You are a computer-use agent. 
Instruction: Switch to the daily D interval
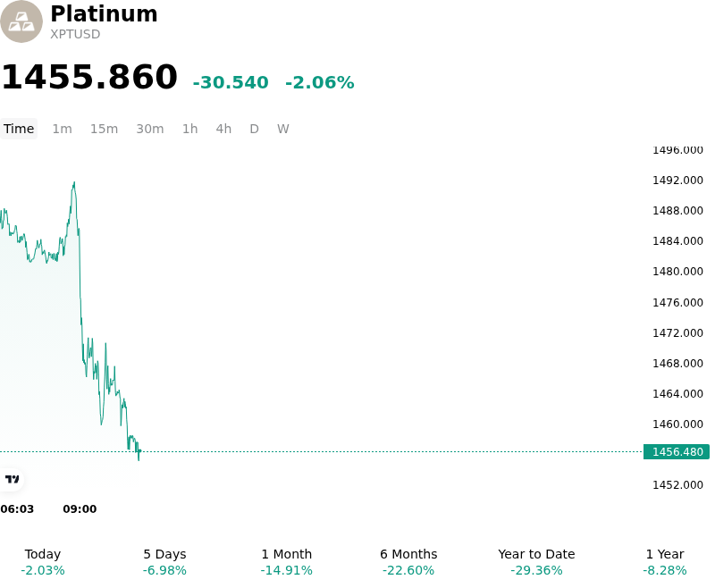[x=254, y=129]
